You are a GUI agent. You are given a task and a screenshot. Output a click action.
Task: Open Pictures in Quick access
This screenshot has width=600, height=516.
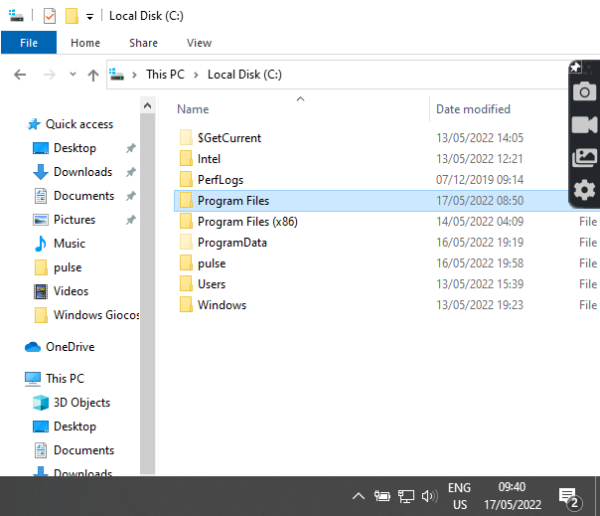pos(74,220)
